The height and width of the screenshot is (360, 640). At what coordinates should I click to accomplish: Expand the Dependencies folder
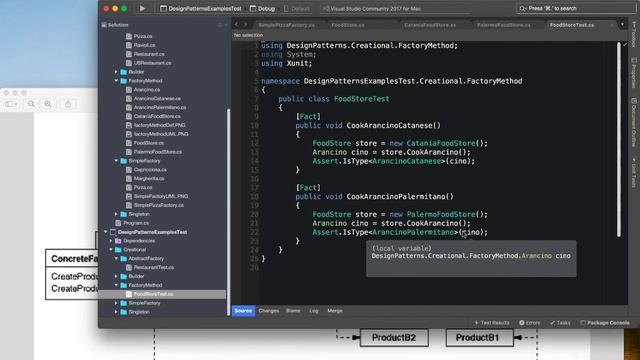(111, 241)
